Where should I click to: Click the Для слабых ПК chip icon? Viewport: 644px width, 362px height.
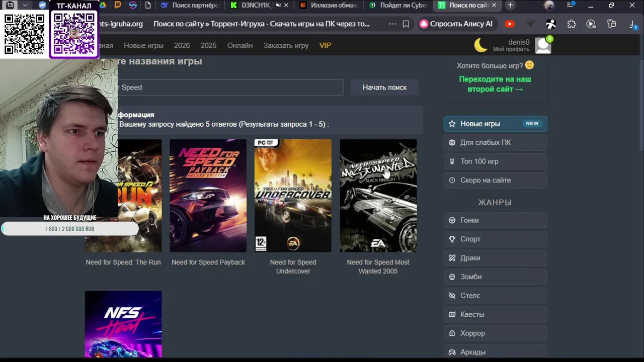point(452,142)
